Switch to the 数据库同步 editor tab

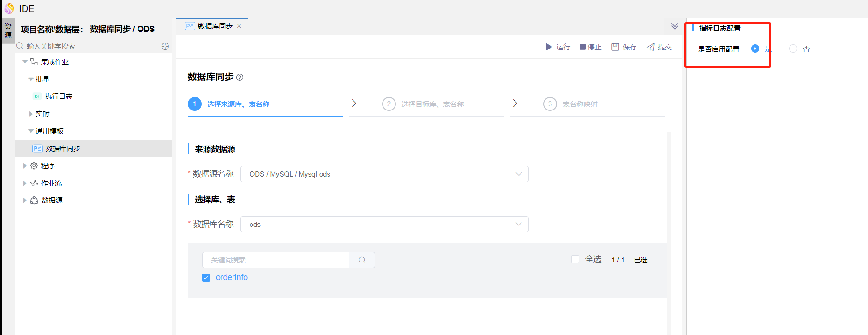[215, 26]
